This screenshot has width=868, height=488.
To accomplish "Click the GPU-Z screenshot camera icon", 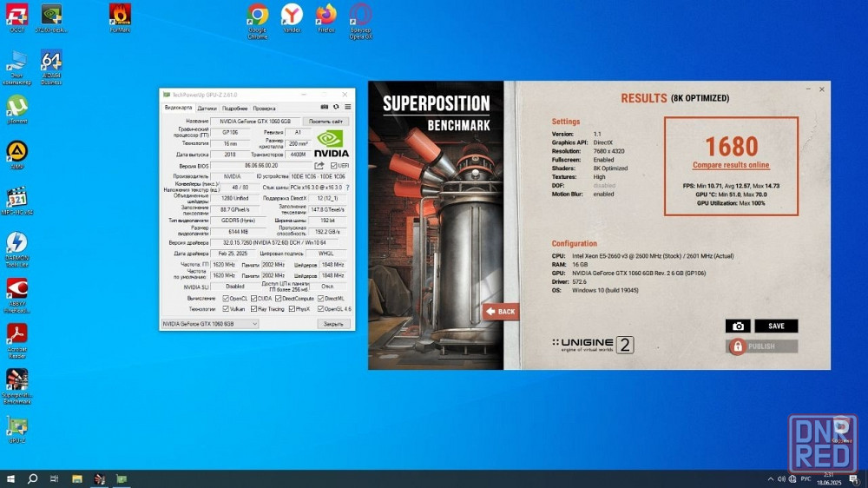I will point(325,107).
